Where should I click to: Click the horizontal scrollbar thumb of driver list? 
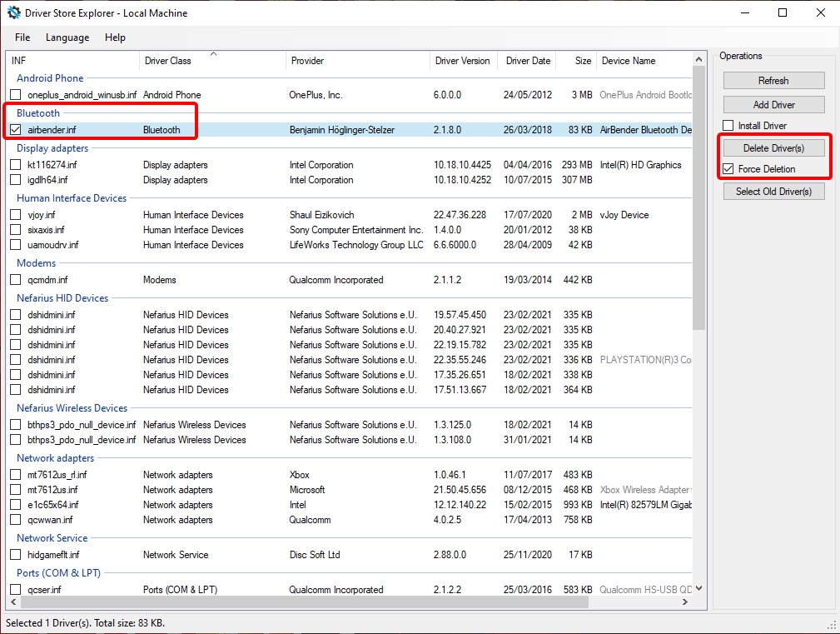click(x=305, y=602)
